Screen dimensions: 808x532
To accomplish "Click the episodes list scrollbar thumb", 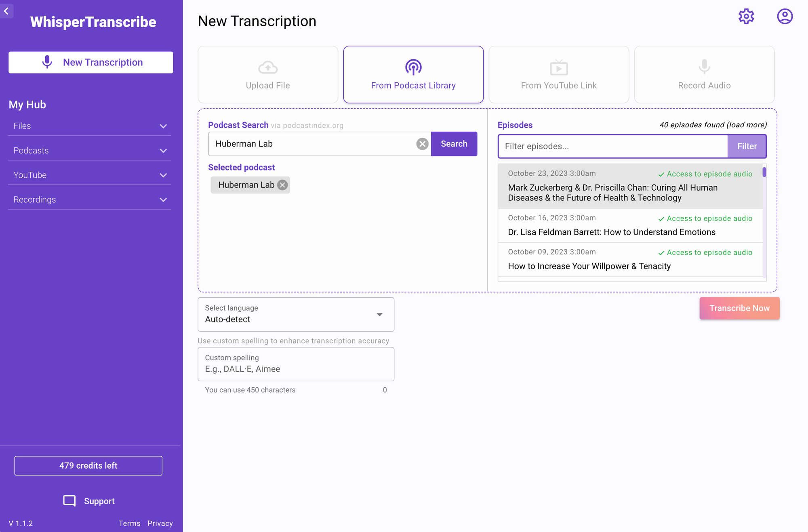I will (x=764, y=172).
